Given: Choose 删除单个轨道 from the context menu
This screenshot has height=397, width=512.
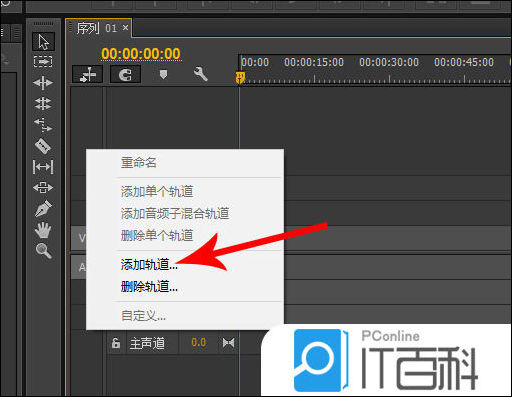Looking at the screenshot, I should pyautogui.click(x=157, y=235).
